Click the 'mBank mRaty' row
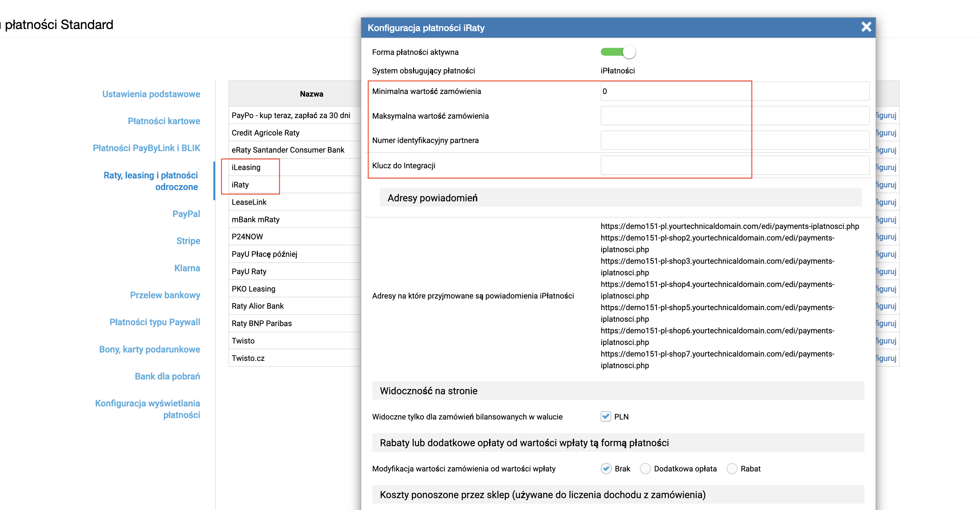 click(295, 220)
